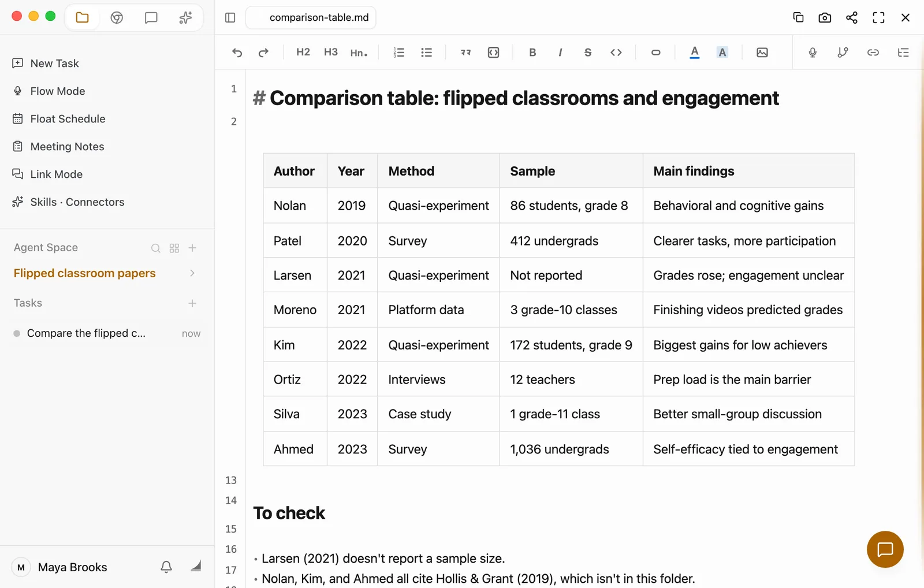Open the text highlight color picker
Screen dimensions: 924x588
722,53
